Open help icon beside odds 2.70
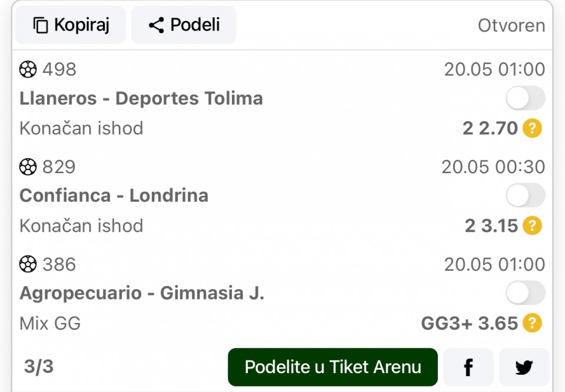565x392 pixels. tap(532, 128)
